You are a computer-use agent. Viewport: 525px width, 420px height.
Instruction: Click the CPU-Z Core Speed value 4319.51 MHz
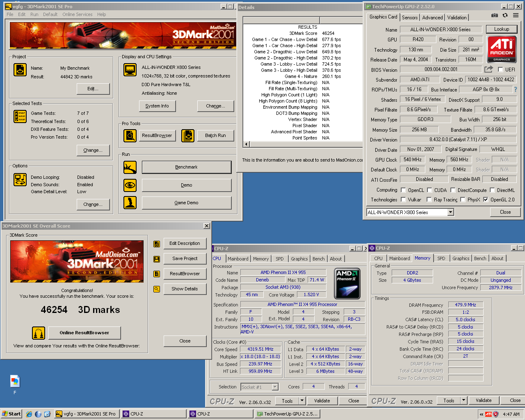pos(260,349)
